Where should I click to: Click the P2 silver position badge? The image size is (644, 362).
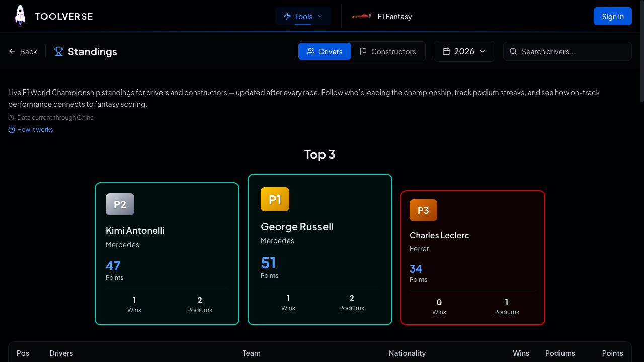(x=120, y=204)
